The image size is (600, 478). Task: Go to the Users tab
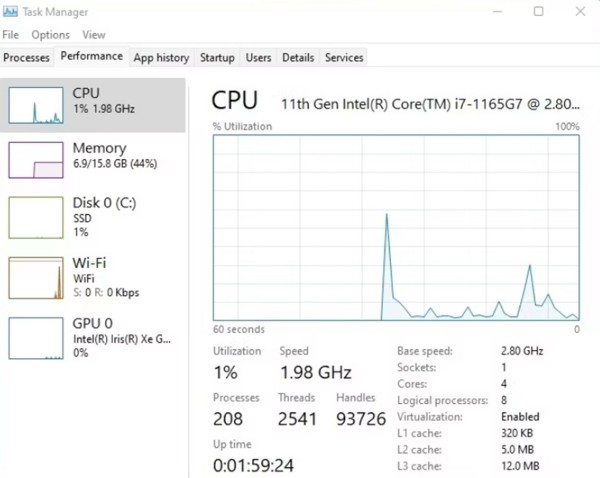pos(259,58)
